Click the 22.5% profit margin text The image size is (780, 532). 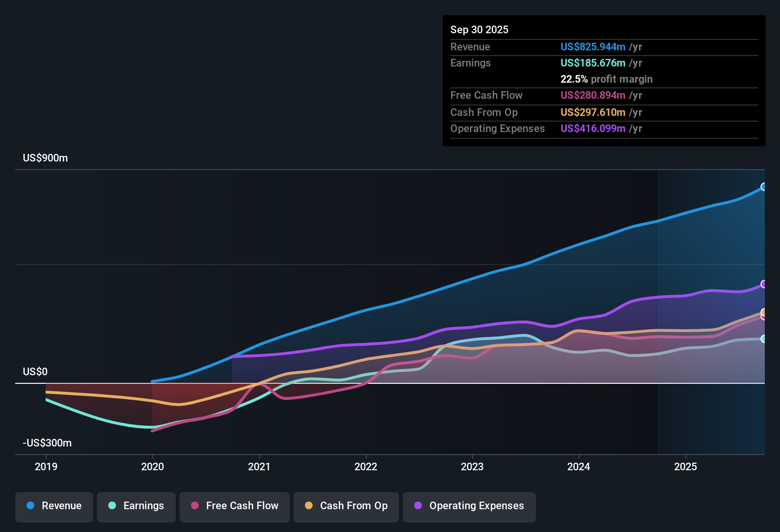pos(607,79)
